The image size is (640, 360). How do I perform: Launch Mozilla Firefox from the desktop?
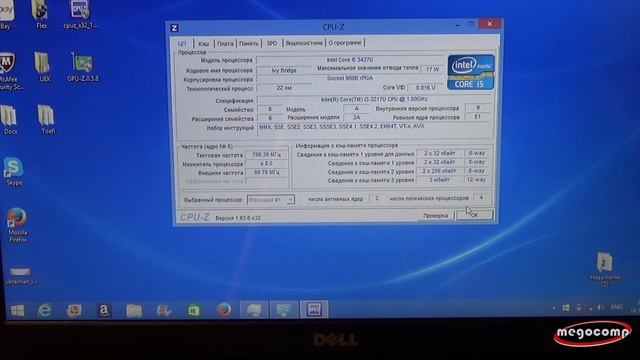[17, 225]
